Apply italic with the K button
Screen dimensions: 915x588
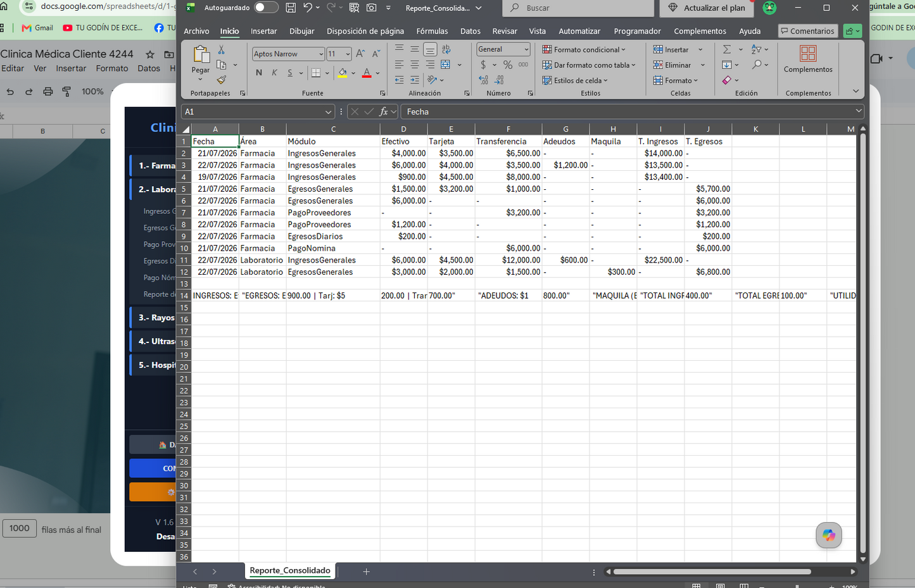(x=274, y=73)
